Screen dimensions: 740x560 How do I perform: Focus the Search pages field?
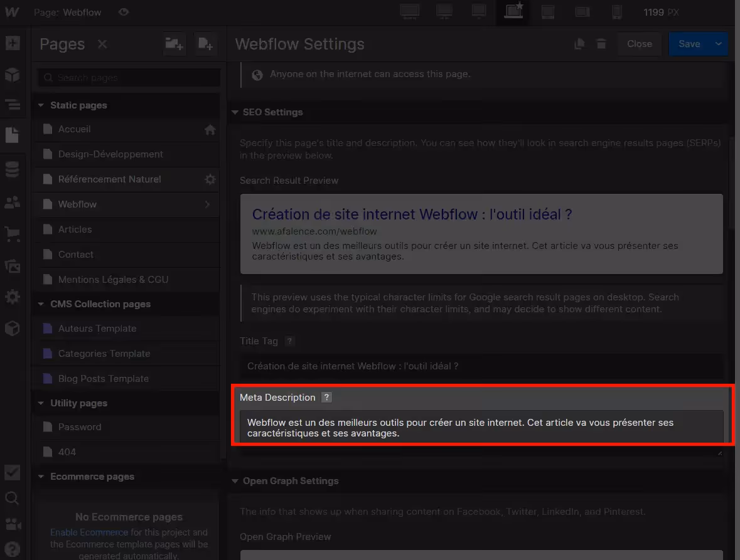click(129, 77)
